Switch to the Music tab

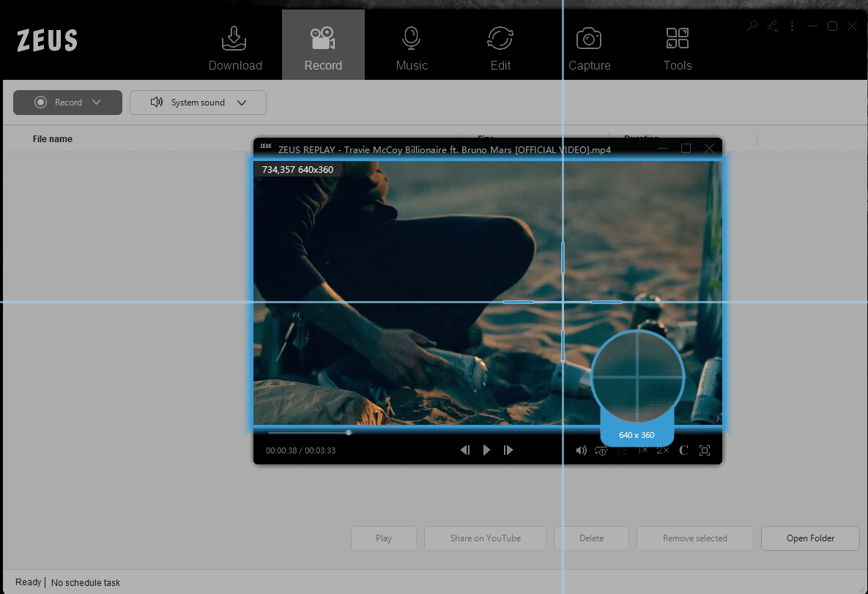412,49
